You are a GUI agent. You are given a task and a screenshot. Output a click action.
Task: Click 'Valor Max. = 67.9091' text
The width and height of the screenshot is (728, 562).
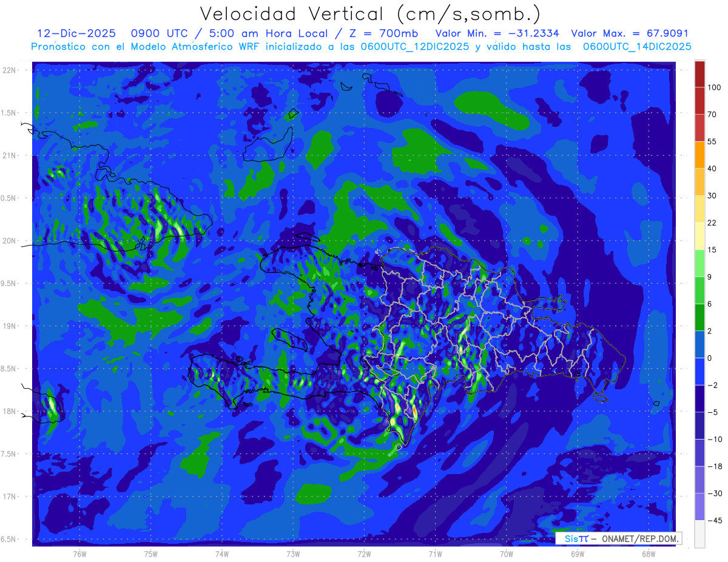tap(630, 33)
